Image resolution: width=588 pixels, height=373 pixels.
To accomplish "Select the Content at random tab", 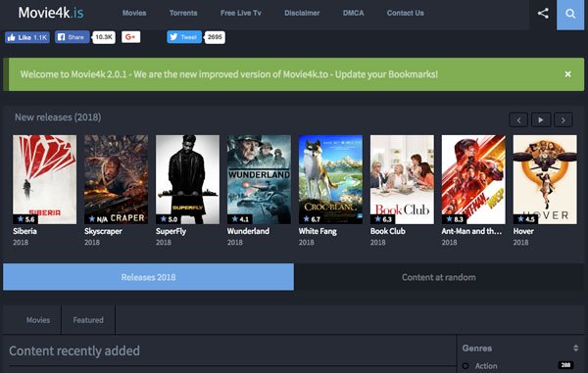I will [439, 277].
